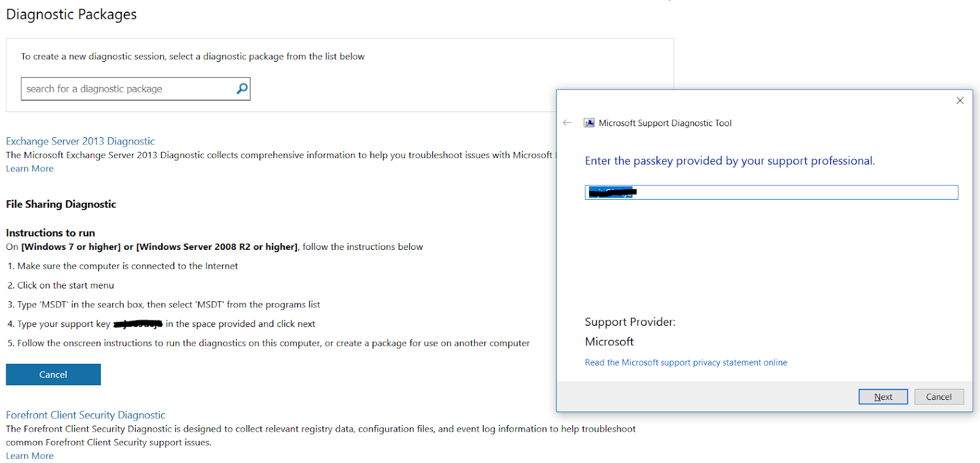Click the Microsoft Support Diagnostic Tool icon
980x463 pixels.
tap(590, 122)
